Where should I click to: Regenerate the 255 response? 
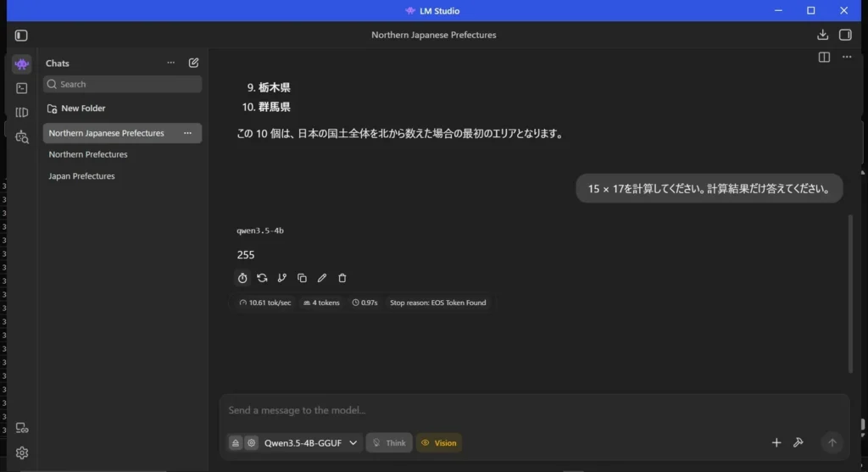click(x=262, y=278)
